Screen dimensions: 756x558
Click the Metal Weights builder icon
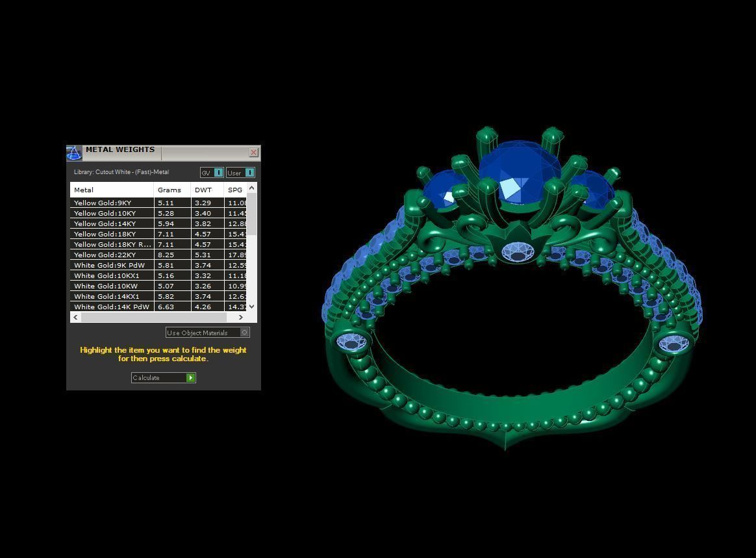click(x=74, y=153)
